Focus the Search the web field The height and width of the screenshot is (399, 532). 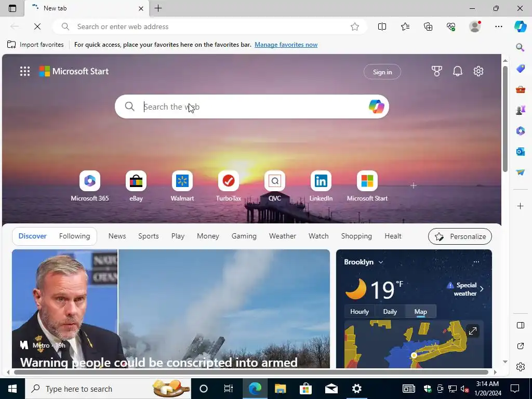251,107
